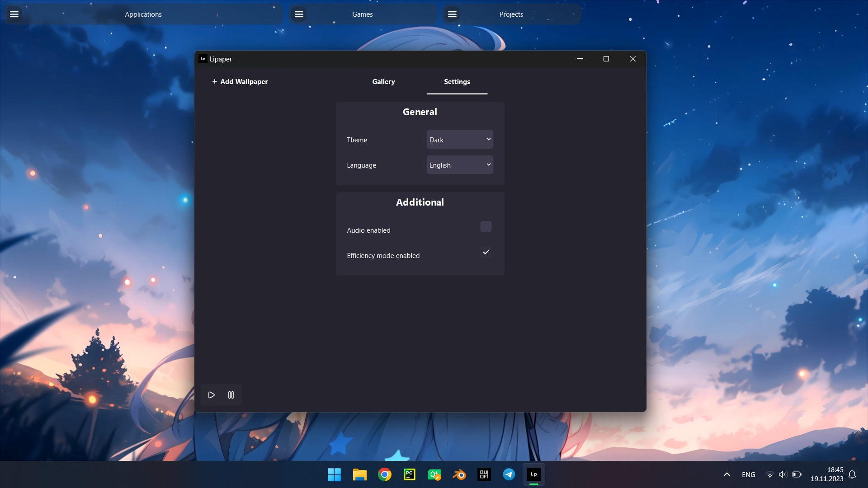Open the Applications hamburger menu icon
Viewport: 868px width, 488px height.
(x=14, y=14)
